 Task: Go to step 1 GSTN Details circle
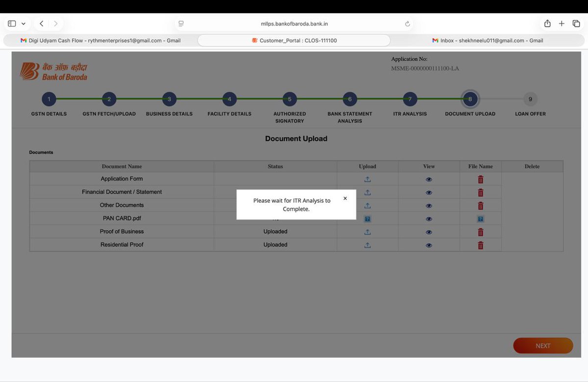click(49, 99)
